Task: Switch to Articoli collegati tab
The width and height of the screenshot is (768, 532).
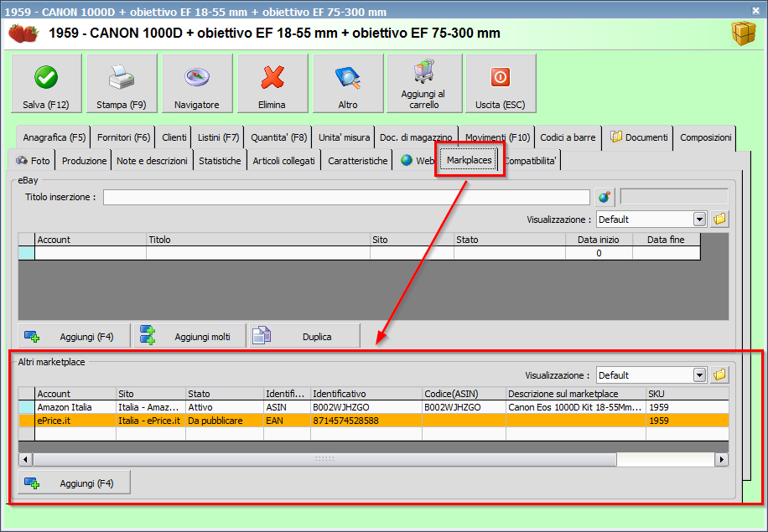Action: pos(284,161)
